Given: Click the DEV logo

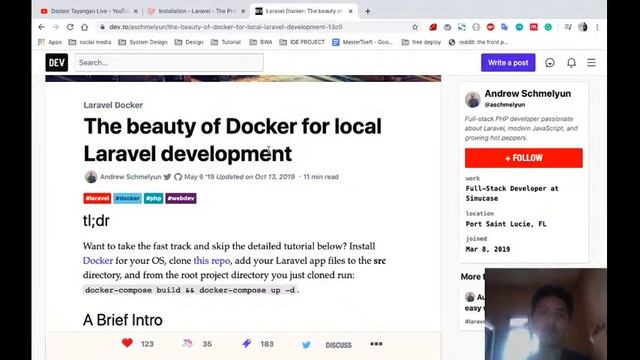Looking at the screenshot, I should pos(57,62).
